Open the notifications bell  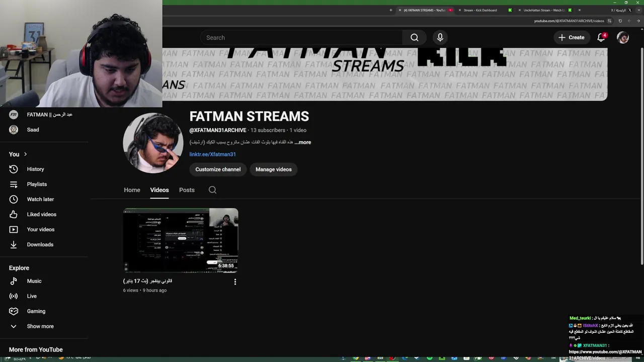[x=601, y=38]
